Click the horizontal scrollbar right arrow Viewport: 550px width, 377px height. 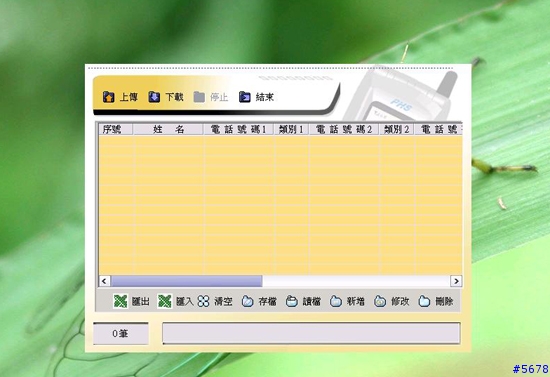pos(456,281)
